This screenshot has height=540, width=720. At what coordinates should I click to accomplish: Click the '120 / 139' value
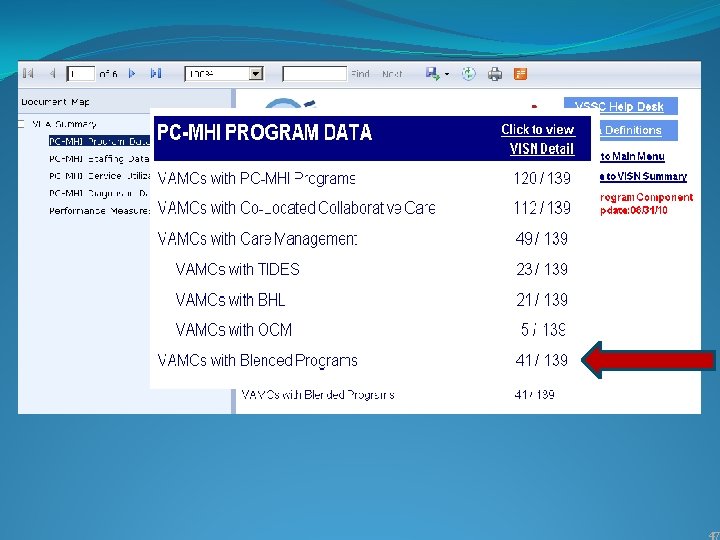[542, 178]
